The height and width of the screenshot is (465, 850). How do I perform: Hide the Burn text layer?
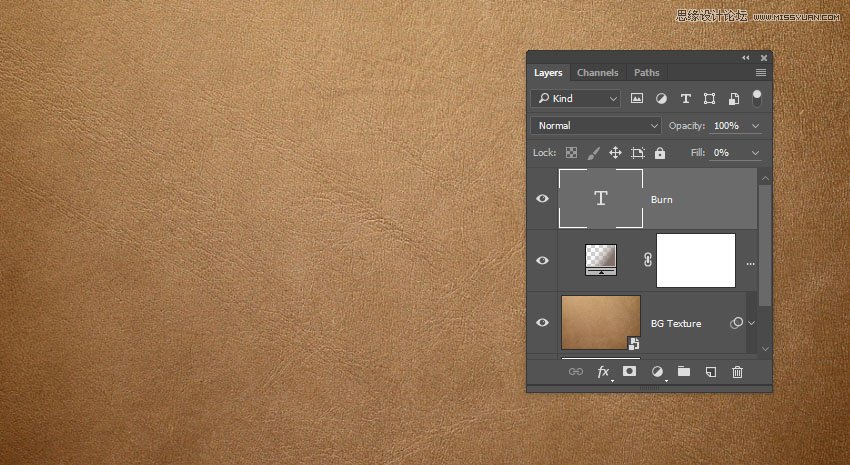pos(543,199)
